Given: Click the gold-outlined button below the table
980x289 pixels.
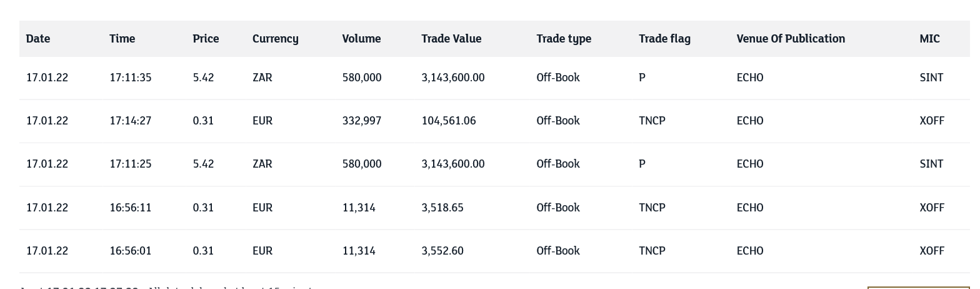Looking at the screenshot, I should click(918, 287).
